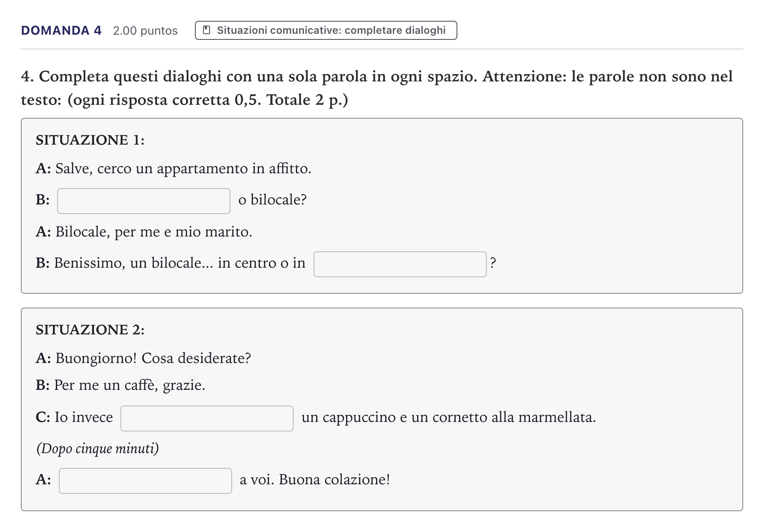Click 'un cappuccino e un cornetto alla marmellata.'
This screenshot has width=764, height=532.
tap(449, 417)
